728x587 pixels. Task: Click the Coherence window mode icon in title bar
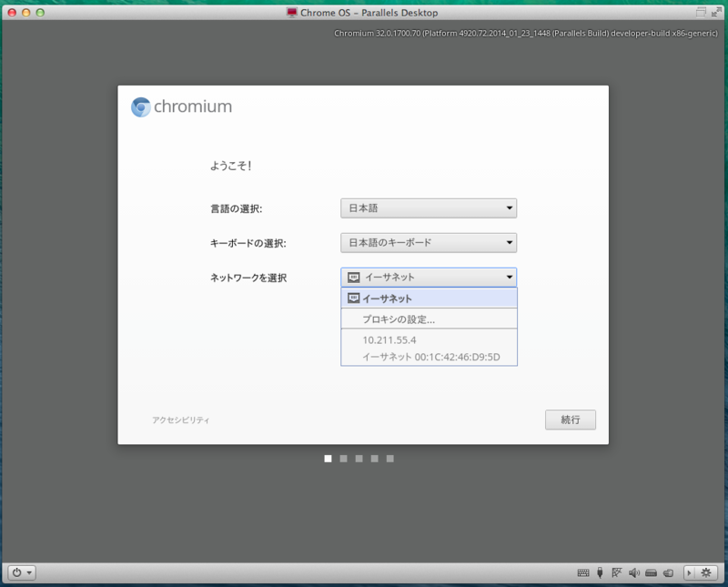click(x=701, y=13)
